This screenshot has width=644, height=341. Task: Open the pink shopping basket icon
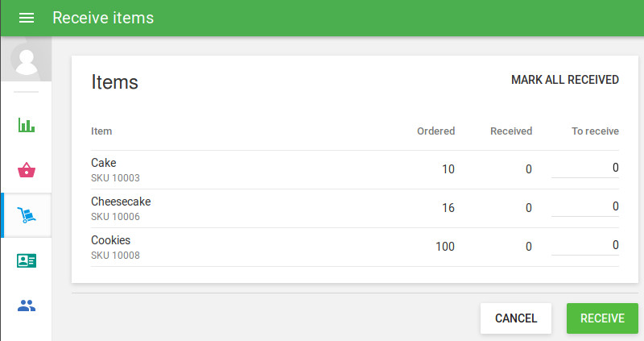pos(27,170)
